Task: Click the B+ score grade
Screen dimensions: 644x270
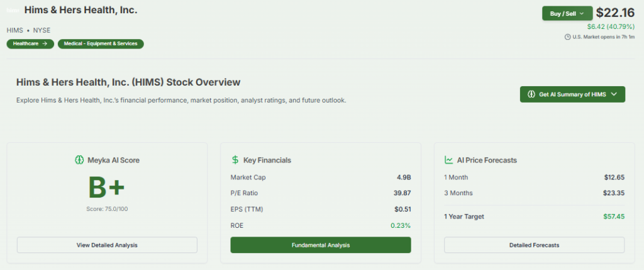Action: 106,187
